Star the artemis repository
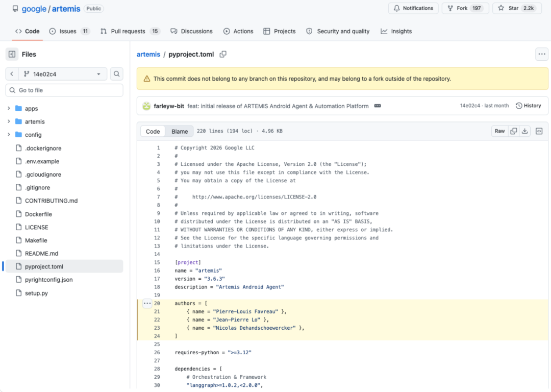The height and width of the screenshot is (392, 551). coord(517,8)
